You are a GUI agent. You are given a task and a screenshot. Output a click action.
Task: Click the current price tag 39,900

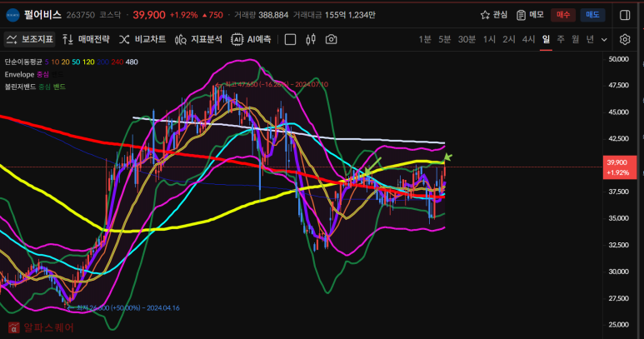[x=619, y=167]
